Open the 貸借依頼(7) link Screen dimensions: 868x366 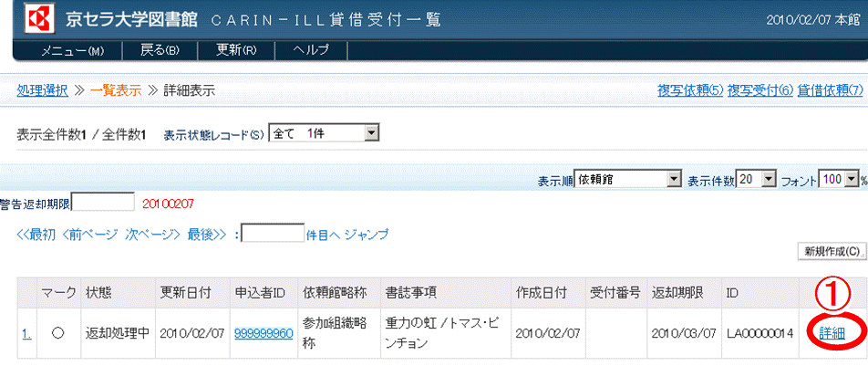pos(831,90)
